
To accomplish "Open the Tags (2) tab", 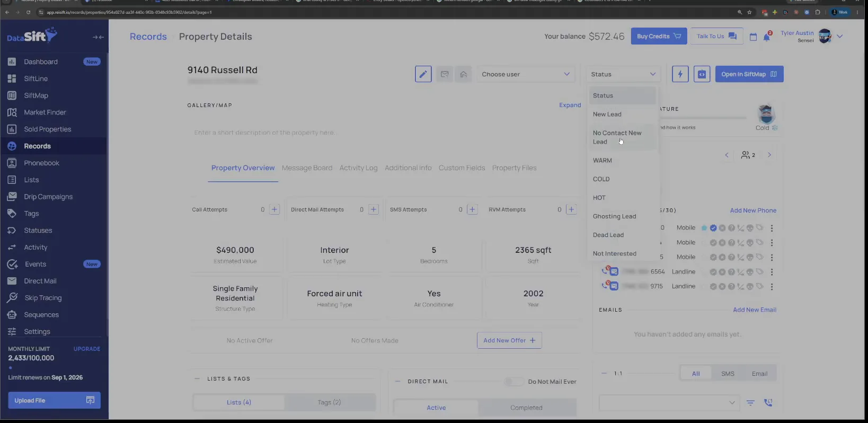I will 329,402.
